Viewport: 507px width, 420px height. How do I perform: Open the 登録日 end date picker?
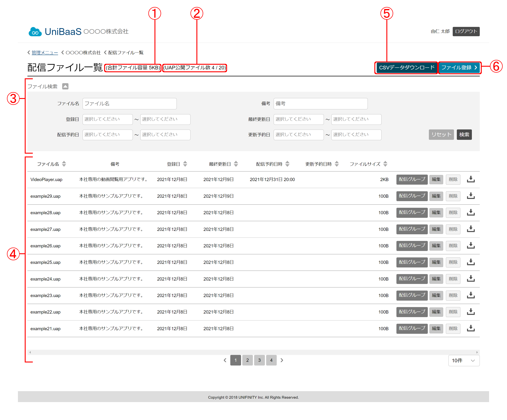point(165,119)
